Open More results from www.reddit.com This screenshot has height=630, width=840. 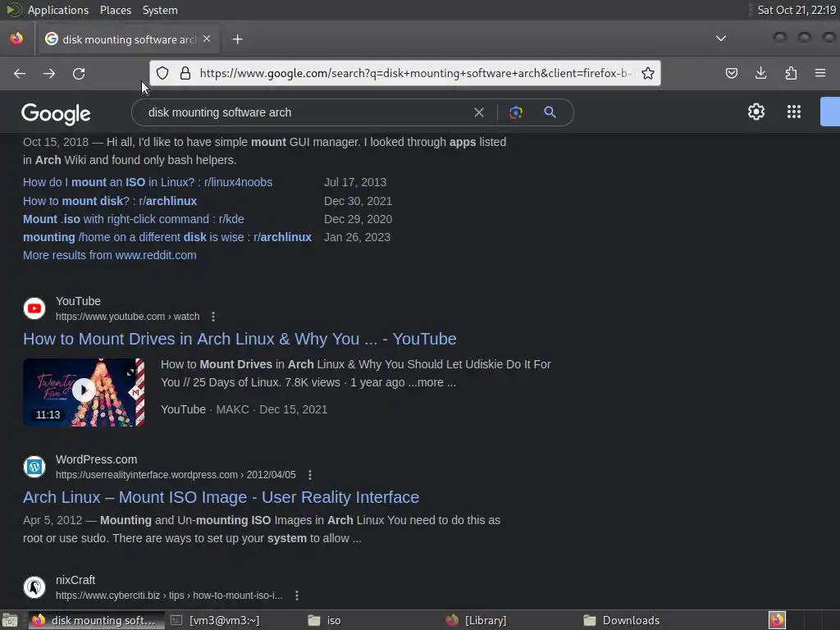click(109, 256)
